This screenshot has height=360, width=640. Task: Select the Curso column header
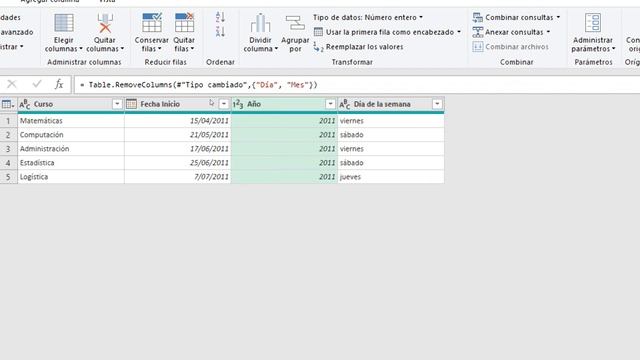71,104
